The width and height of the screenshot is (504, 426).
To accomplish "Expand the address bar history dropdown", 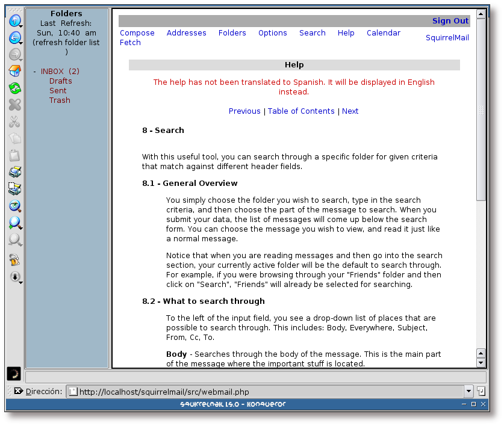I will pos(468,392).
